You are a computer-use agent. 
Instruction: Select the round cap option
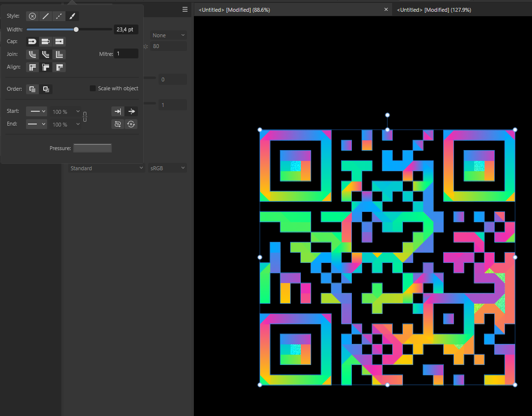click(32, 42)
